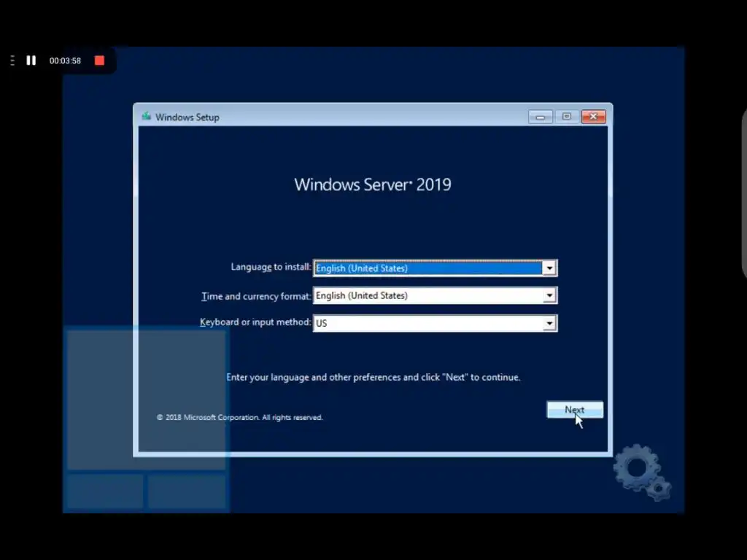The width and height of the screenshot is (747, 560).
Task: Click the Language to install label
Action: (271, 267)
